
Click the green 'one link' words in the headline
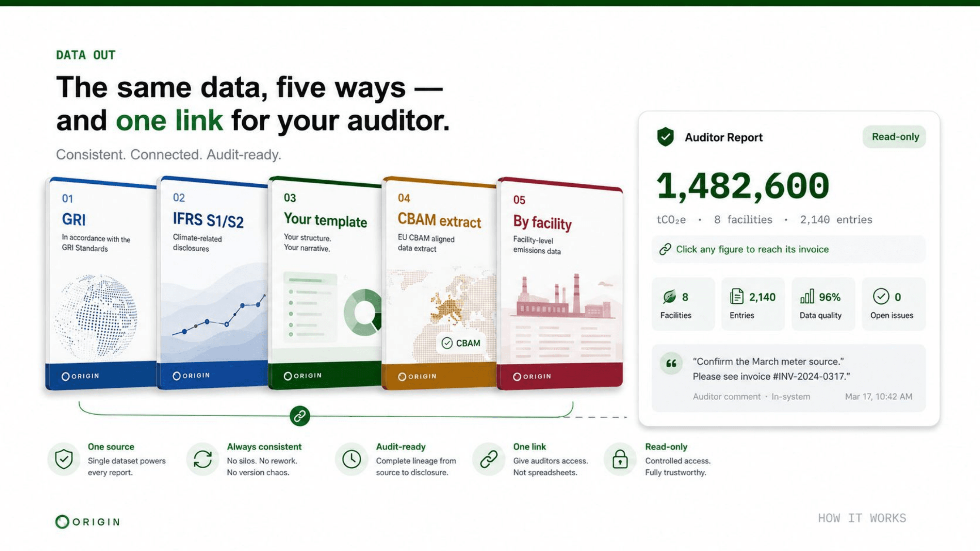pyautogui.click(x=169, y=120)
